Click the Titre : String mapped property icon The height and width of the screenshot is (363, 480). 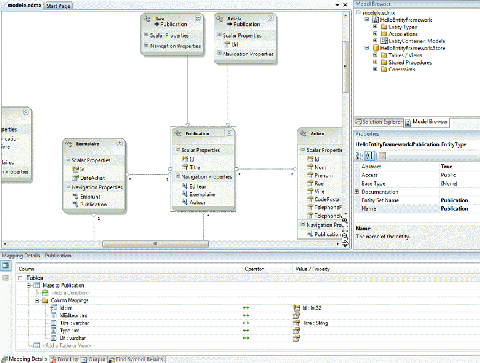[296, 323]
